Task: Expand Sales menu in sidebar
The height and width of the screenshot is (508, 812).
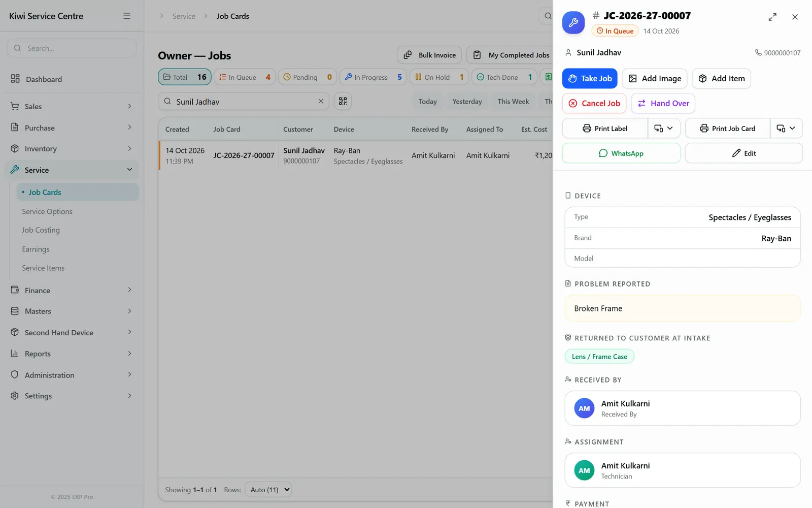Action: pos(72,106)
